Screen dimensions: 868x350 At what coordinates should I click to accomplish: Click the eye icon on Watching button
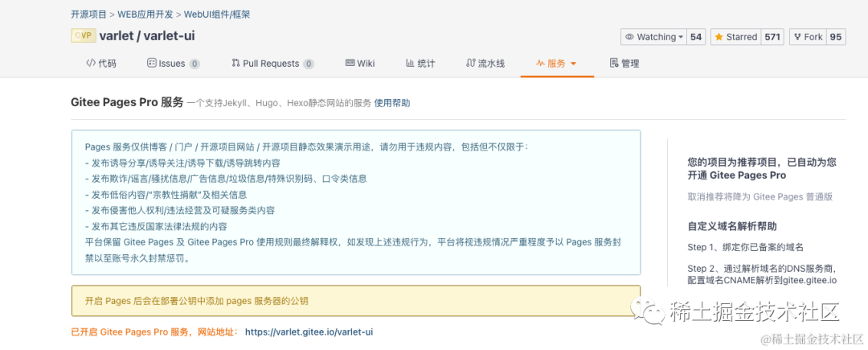[x=629, y=37]
